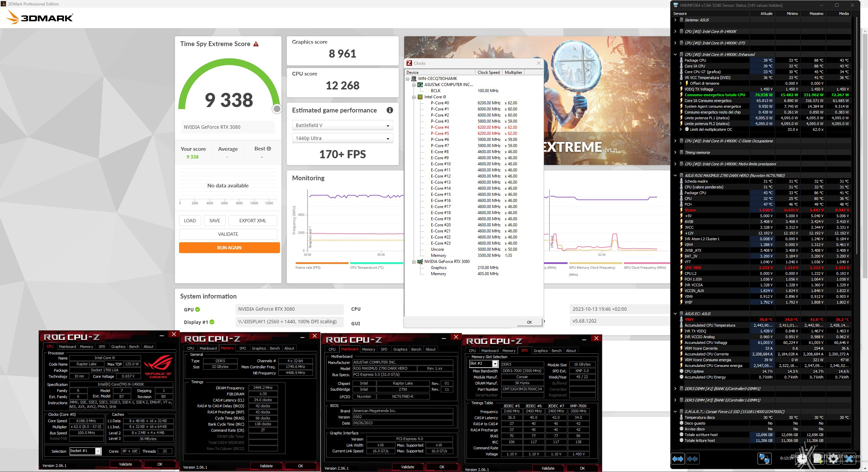Click the computer icon beside WIN-CECQ78OHAMK in Clocks
The height and width of the screenshot is (472, 868).
tap(414, 79)
